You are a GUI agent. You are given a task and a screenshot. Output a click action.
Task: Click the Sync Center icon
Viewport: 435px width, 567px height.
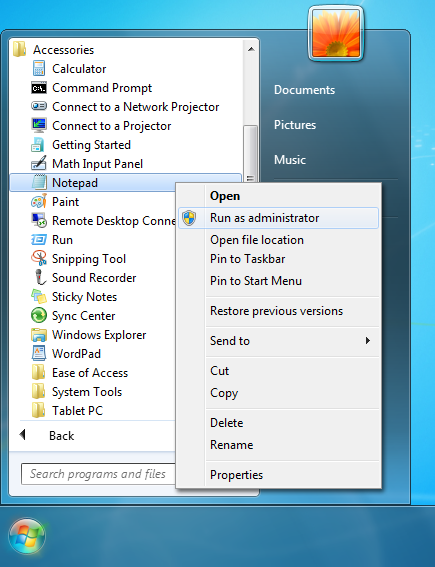tap(39, 315)
